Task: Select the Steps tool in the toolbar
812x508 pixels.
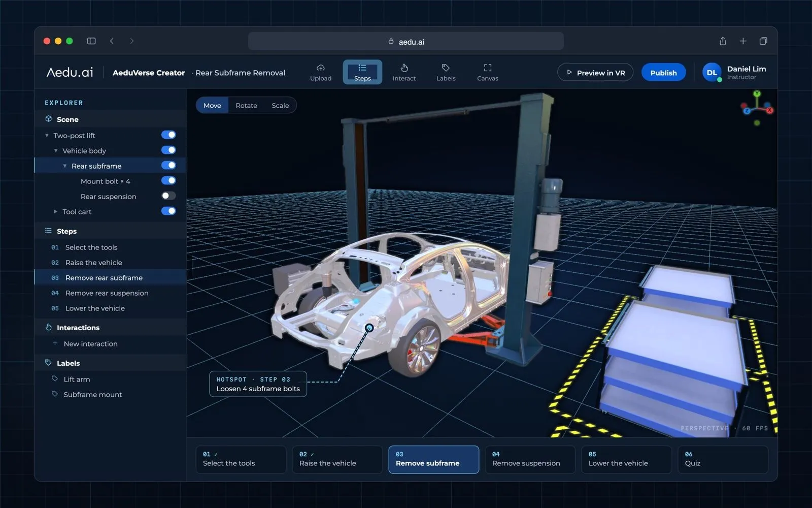Action: point(362,73)
